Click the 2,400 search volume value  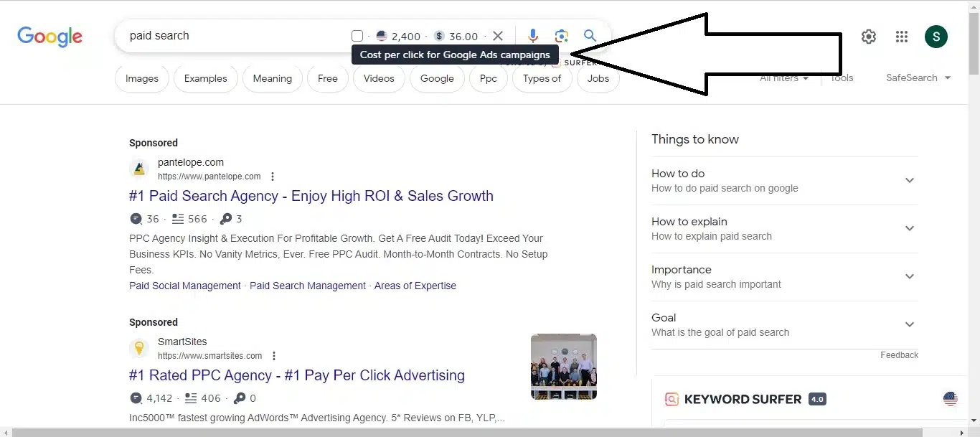pos(406,36)
